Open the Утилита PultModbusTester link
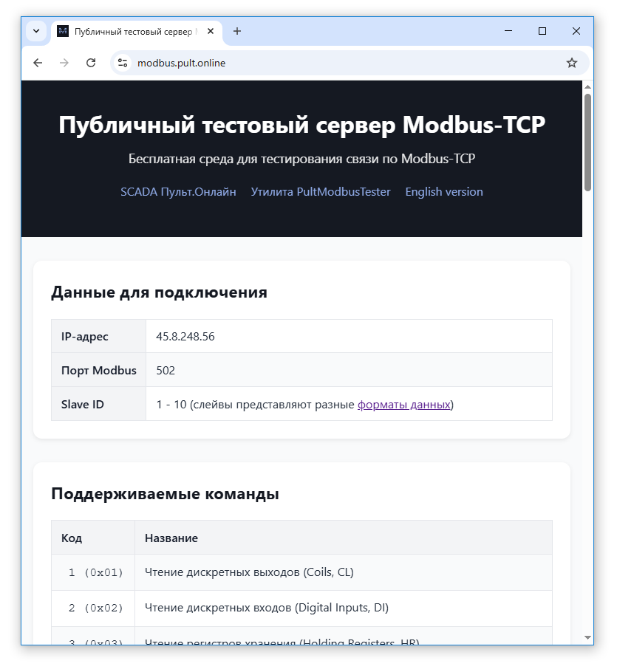Screen dimensions: 617x672 click(x=321, y=191)
